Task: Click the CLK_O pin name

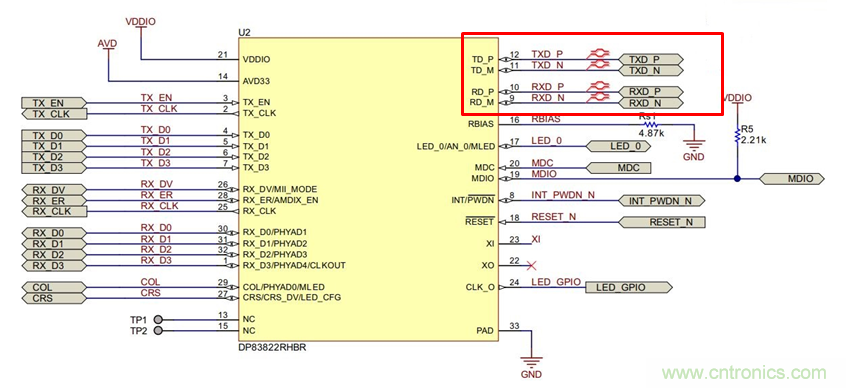Action: (480, 287)
